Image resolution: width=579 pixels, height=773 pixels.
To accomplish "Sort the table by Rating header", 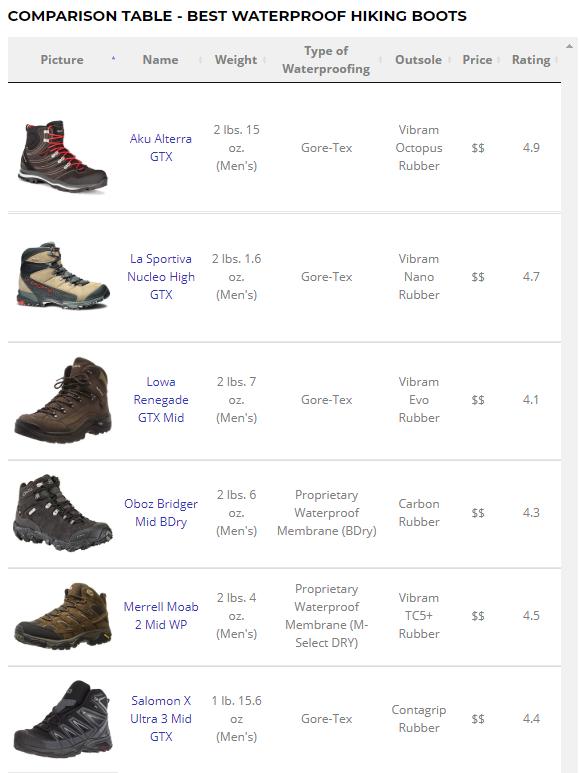I will coord(531,60).
